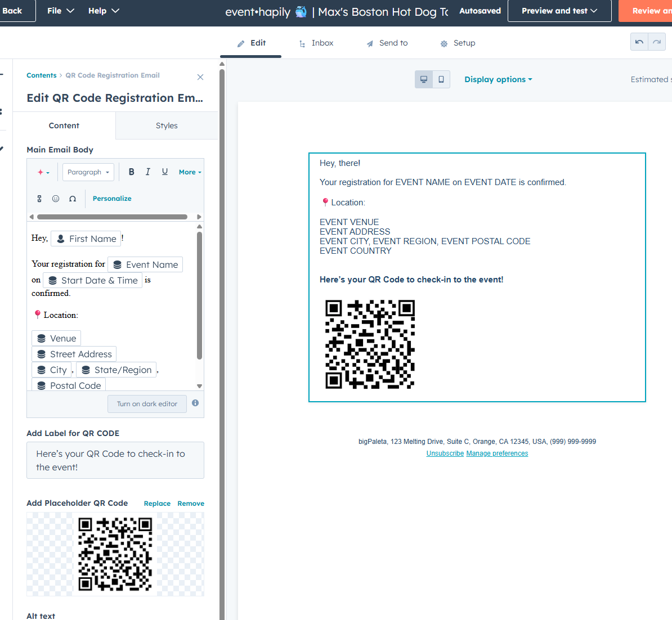Screen dimensions: 672x620
Task: Insert a link with link icon
Action: click(x=39, y=199)
